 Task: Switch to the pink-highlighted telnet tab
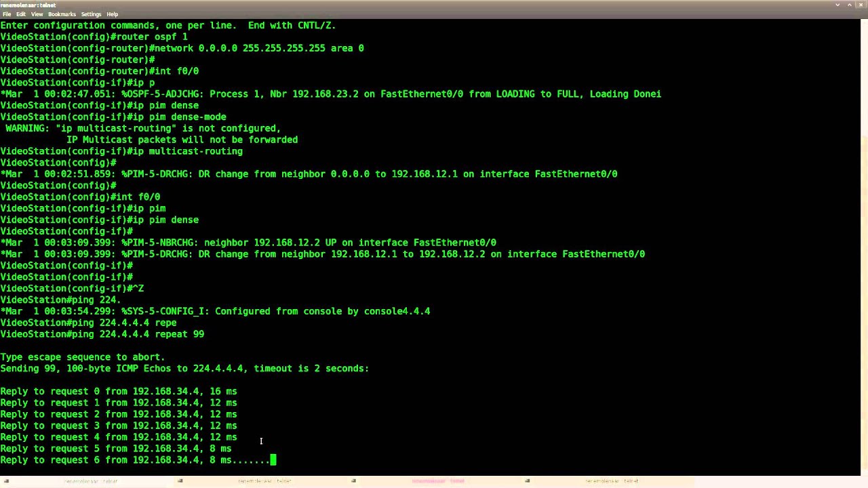click(437, 481)
